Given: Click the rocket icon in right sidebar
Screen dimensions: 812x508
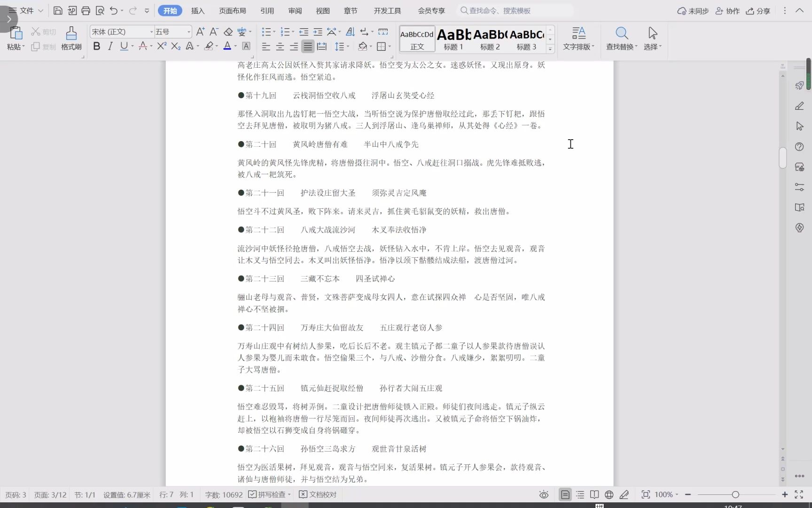Looking at the screenshot, I should (799, 86).
